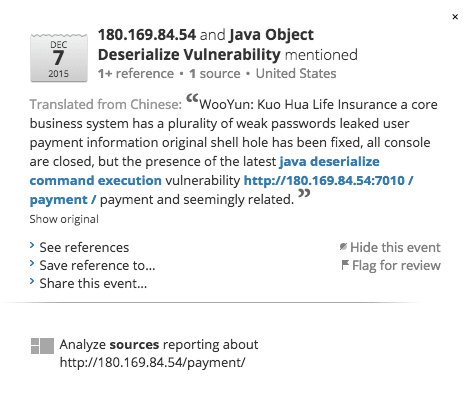Choose Save reference to…
Viewport: 473px width, 400px height.
click(97, 265)
